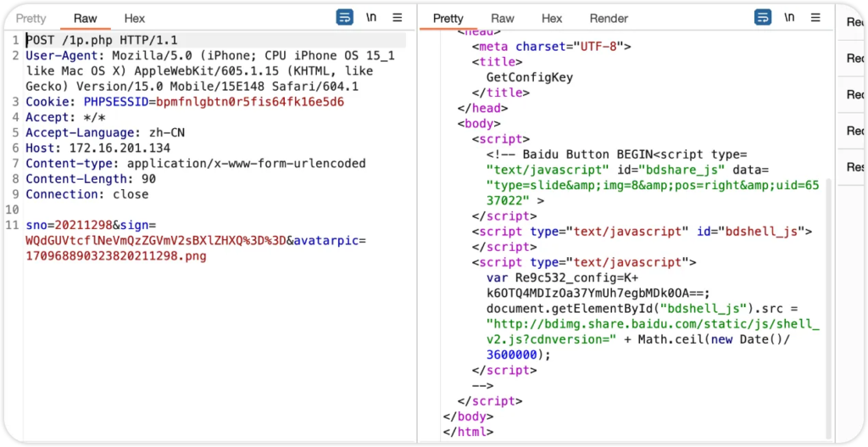Click the Host: 172.16.201.134 header line

coord(98,148)
